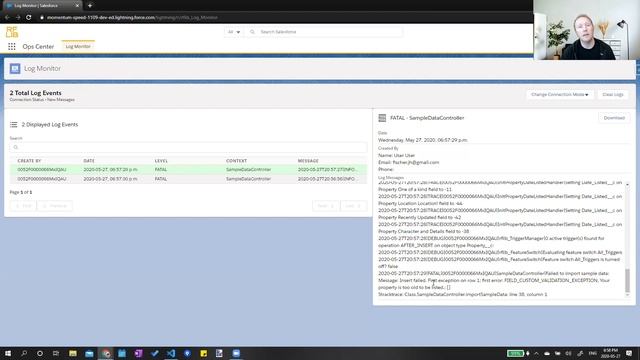640x360 pixels.
Task: Click the padlock site info icon
Action: [x=42, y=18]
